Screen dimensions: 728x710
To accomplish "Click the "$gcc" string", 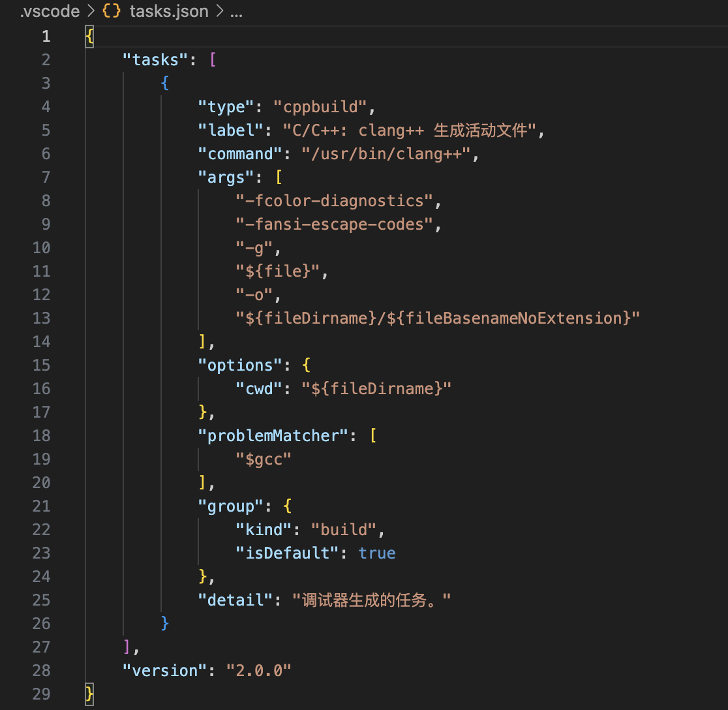I will [x=264, y=459].
